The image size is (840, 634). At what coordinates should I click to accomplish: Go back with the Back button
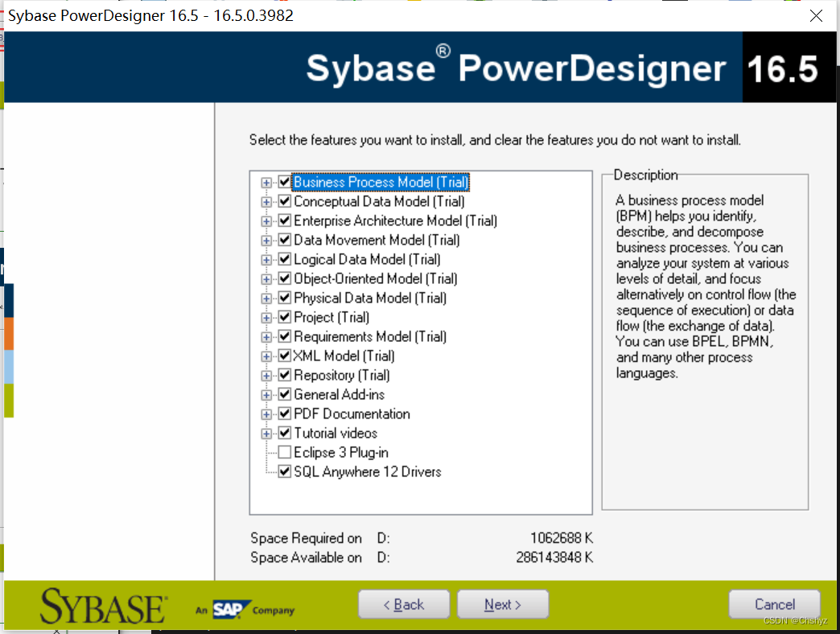(x=404, y=604)
